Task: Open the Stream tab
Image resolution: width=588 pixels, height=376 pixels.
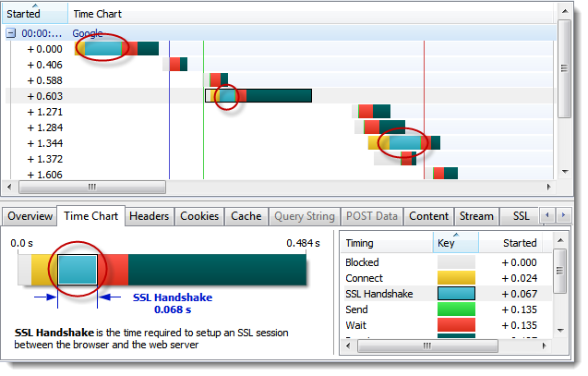Action: click(x=476, y=216)
